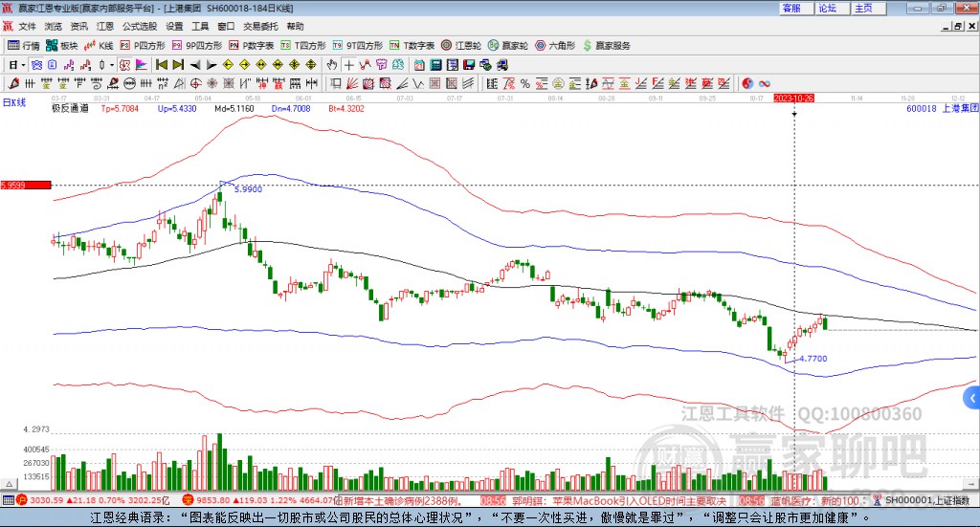Open 赢家服务 with the dollar icon
This screenshot has height=527, width=980.
pos(606,46)
